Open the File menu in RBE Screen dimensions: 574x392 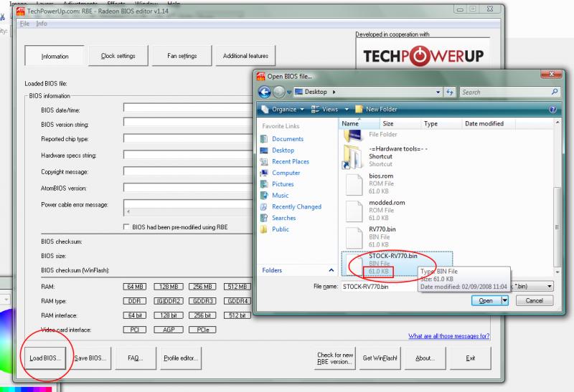click(24, 24)
